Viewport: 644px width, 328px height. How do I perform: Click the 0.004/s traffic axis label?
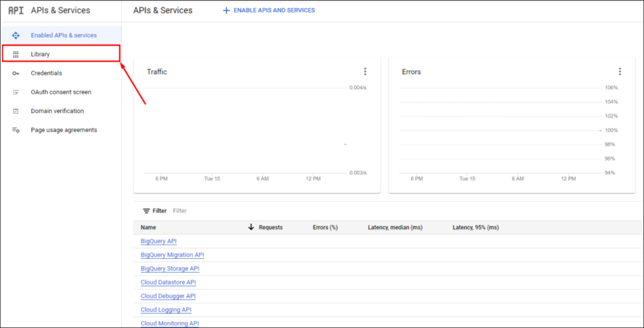pyautogui.click(x=358, y=88)
